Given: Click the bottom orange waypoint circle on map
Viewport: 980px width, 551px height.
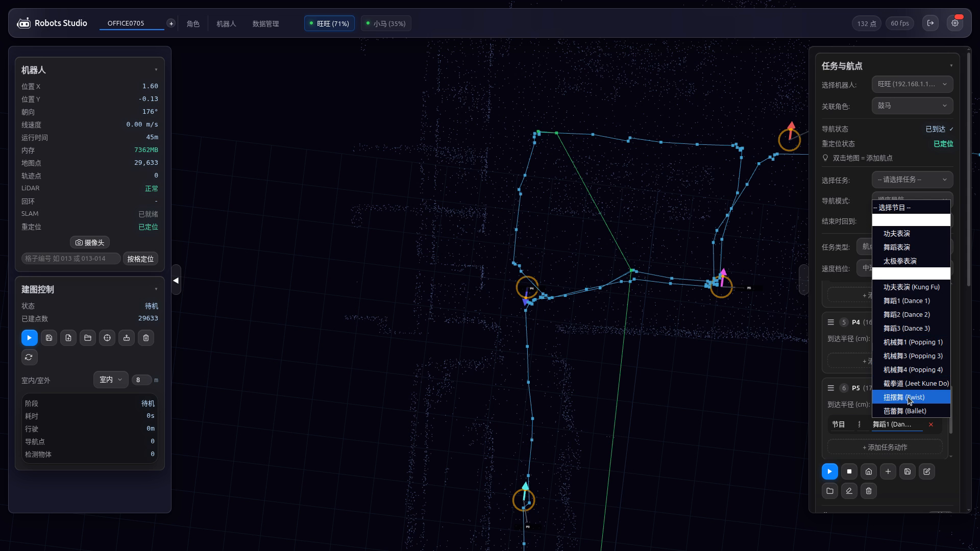Looking at the screenshot, I should pos(524,500).
